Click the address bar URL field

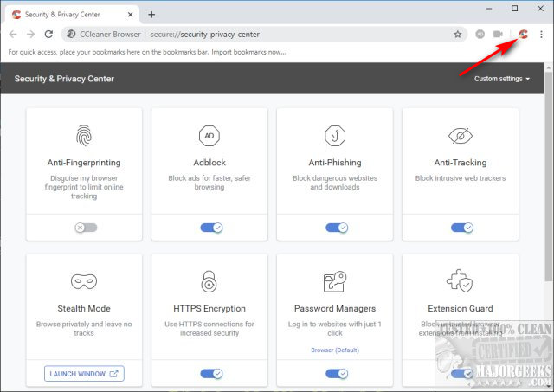tap(265, 35)
